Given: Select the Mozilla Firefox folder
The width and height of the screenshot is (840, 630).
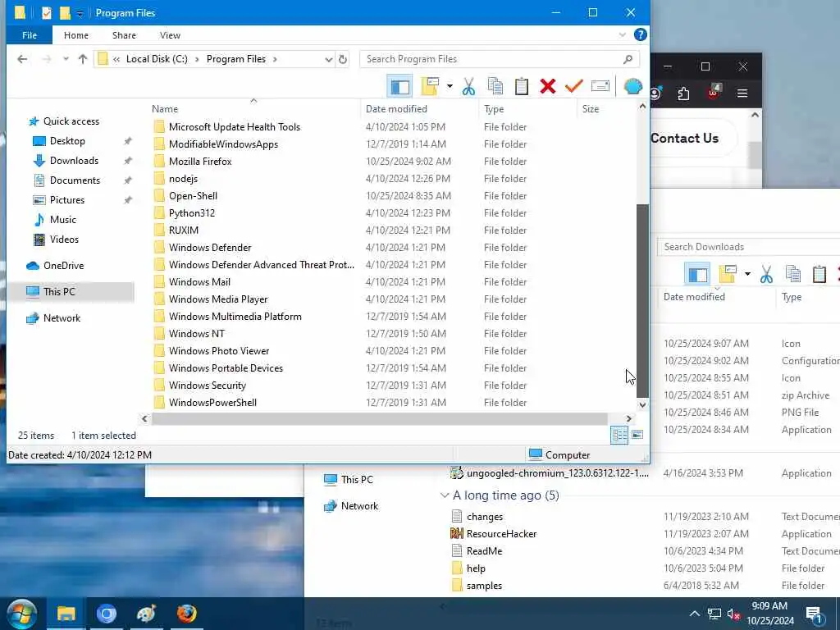Looking at the screenshot, I should coord(200,162).
